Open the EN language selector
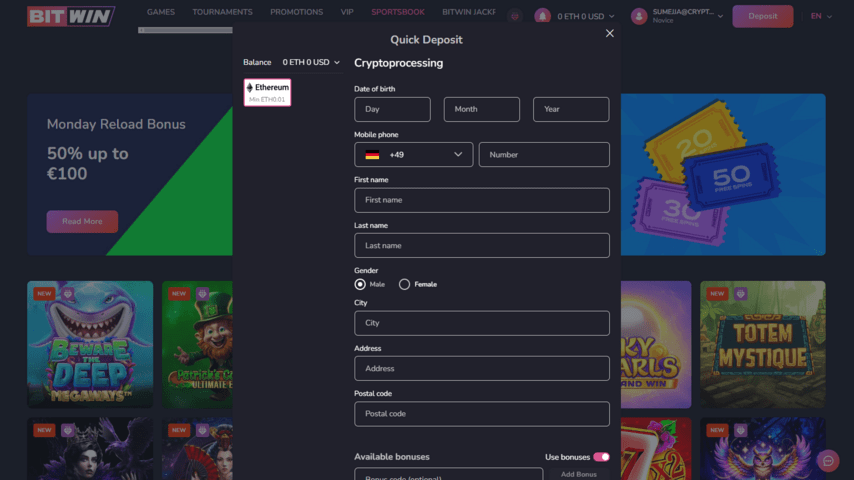The image size is (854, 480). coord(821,16)
